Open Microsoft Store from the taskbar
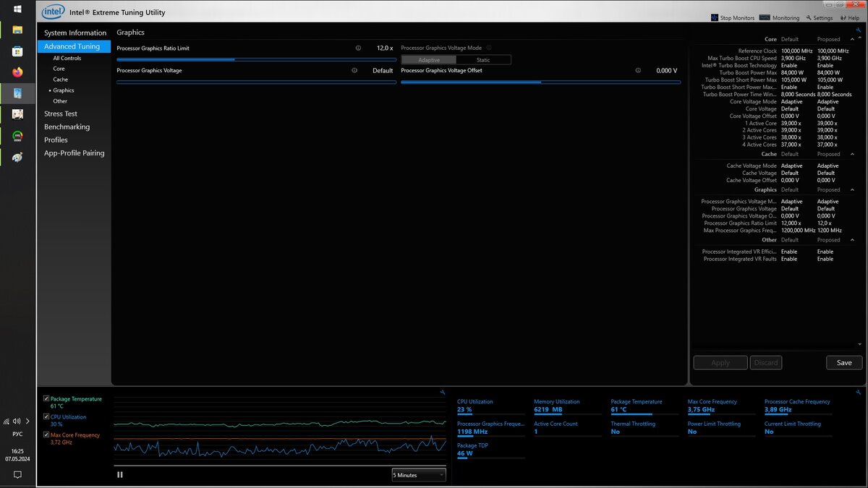Image resolution: width=868 pixels, height=488 pixels. 17,51
